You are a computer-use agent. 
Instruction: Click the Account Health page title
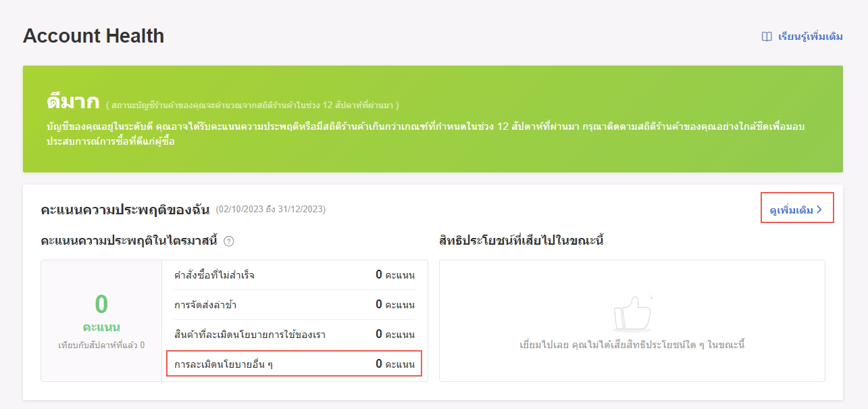pos(93,36)
